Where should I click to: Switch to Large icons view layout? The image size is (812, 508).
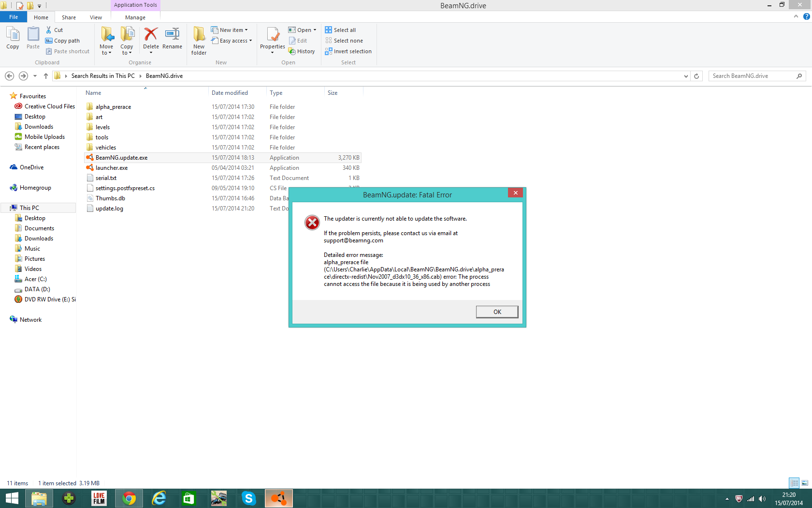805,483
